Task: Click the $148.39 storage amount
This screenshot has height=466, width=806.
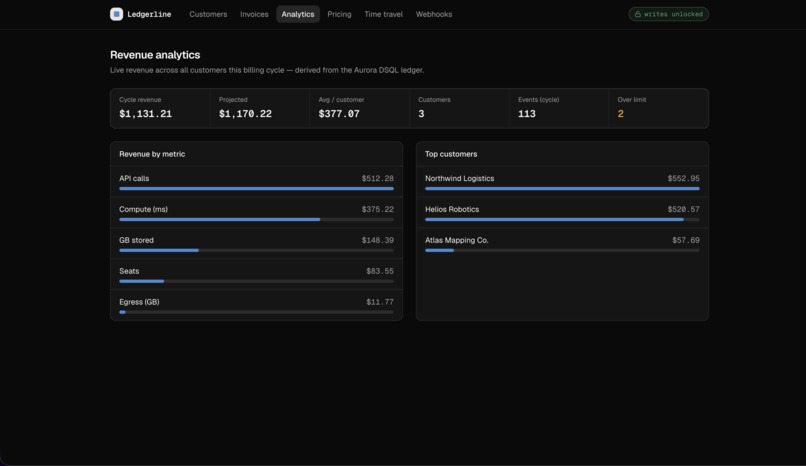Action: (378, 240)
